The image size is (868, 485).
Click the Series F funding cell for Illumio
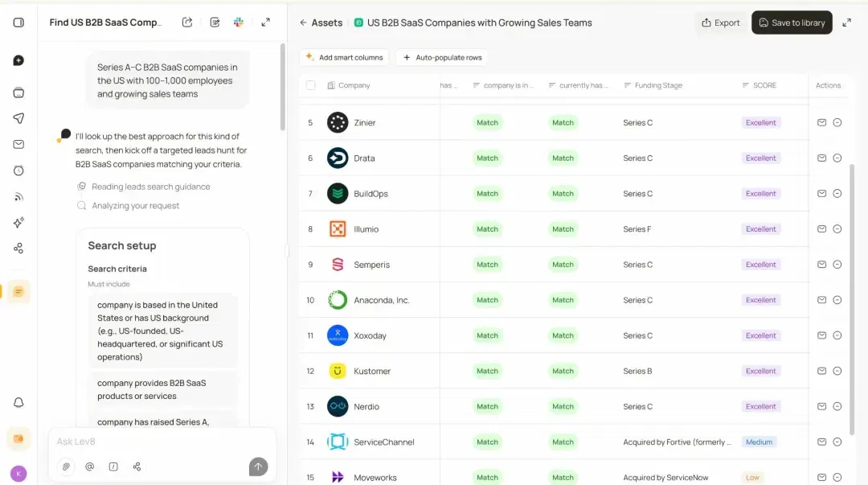click(637, 229)
